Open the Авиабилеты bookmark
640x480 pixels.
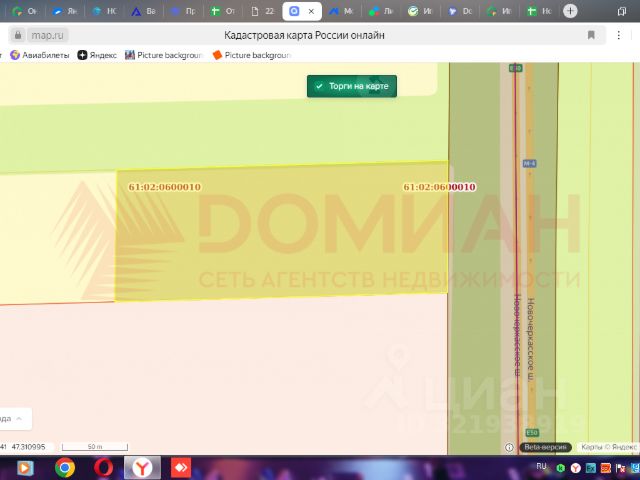40,55
